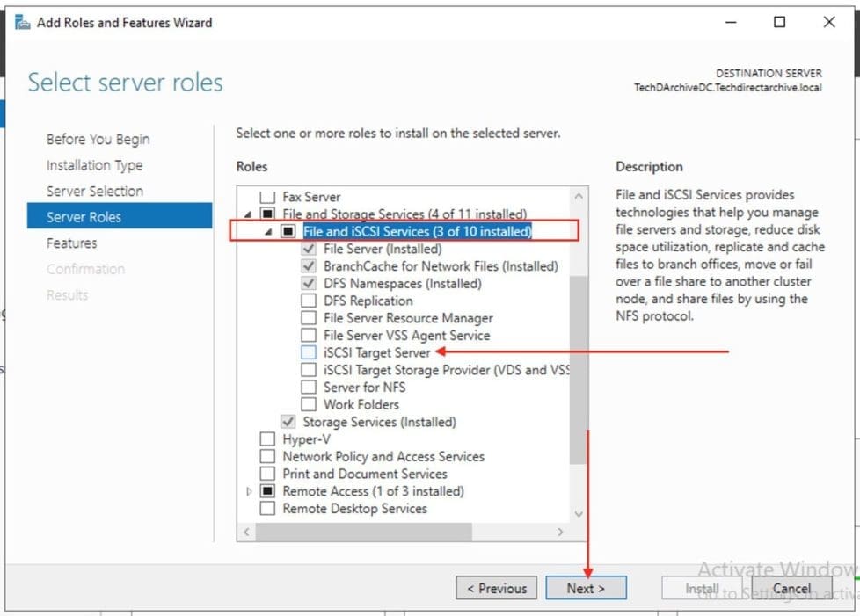Screen dimensions: 860x616
Task: Tick the File Server Resource Manager checkbox
Action: click(x=308, y=318)
